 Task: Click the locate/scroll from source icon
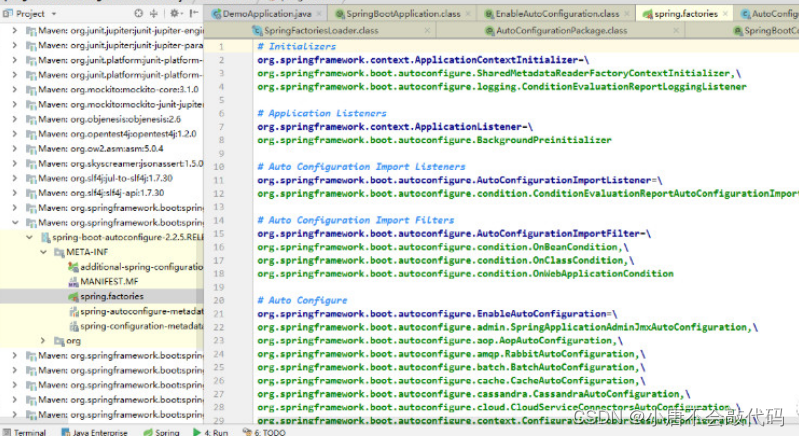(x=139, y=14)
